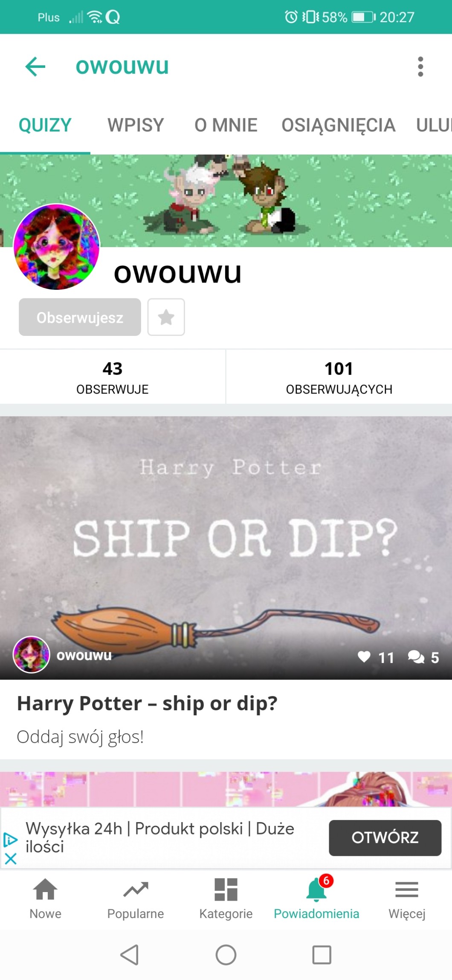The height and width of the screenshot is (980, 452).
Task: Click the OTWÓRZ ad button
Action: tap(385, 838)
